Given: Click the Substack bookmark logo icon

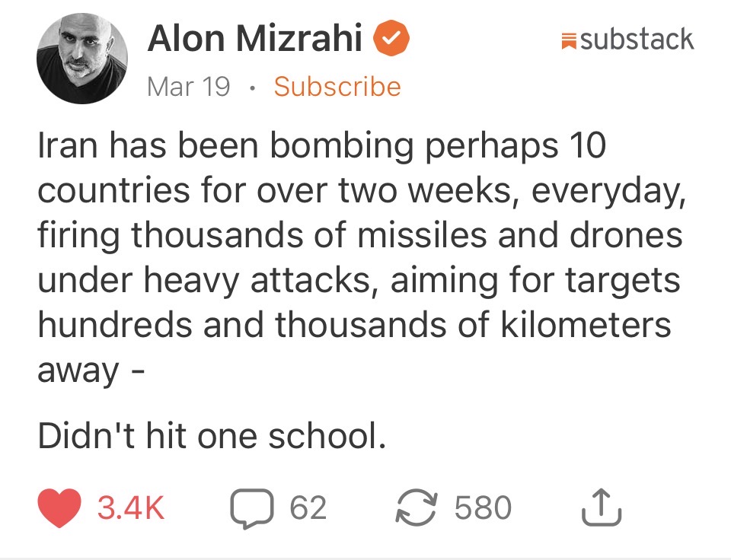Looking at the screenshot, I should pyautogui.click(x=568, y=40).
